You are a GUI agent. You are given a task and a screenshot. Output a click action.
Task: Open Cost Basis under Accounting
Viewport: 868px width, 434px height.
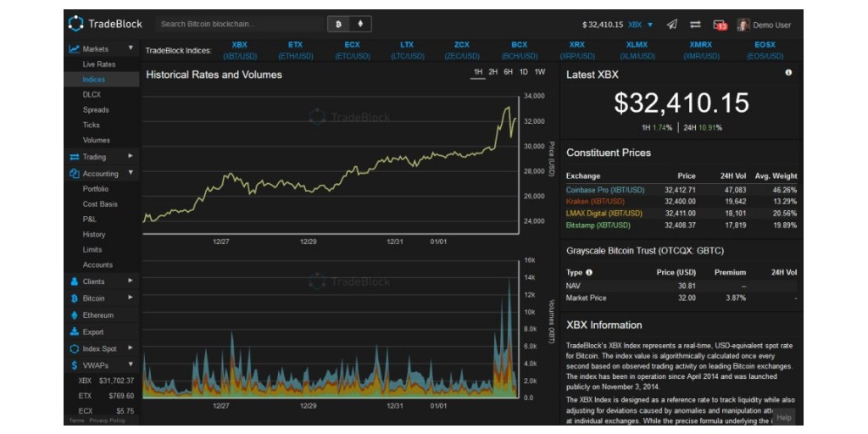tap(100, 203)
